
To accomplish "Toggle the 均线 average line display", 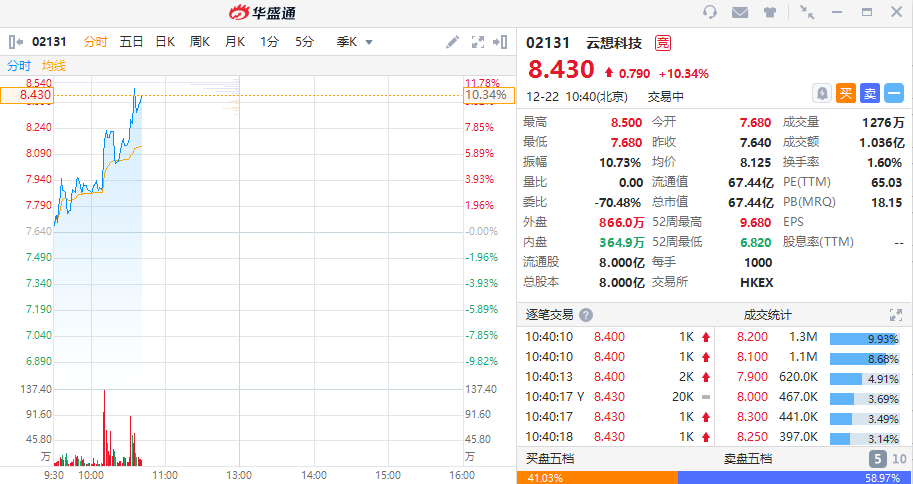I will (x=53, y=65).
